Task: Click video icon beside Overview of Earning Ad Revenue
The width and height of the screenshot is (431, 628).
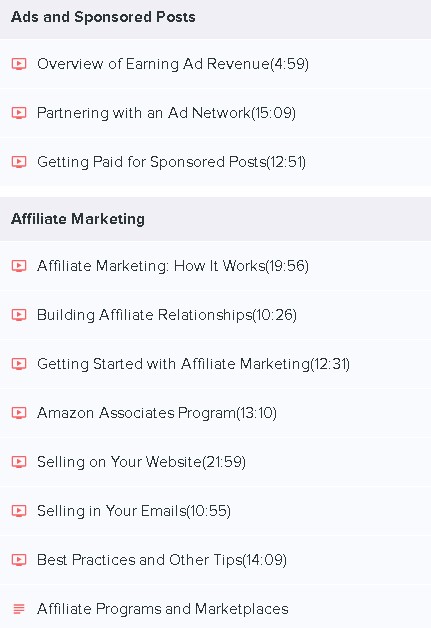Action: (19, 64)
